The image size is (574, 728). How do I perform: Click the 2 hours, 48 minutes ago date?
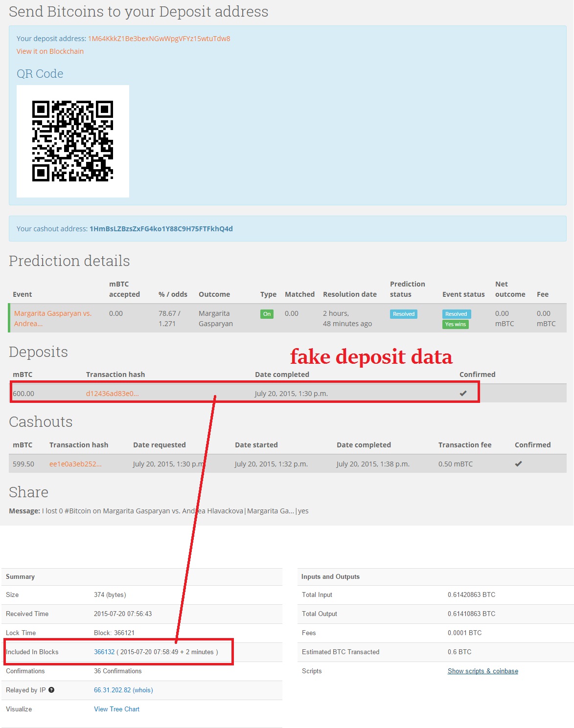347,318
